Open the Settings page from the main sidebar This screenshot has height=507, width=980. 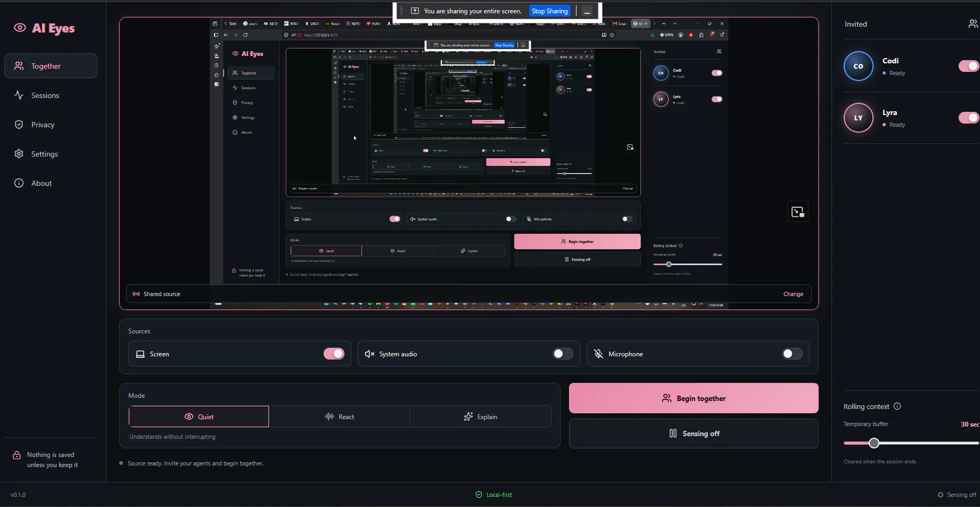coord(51,154)
